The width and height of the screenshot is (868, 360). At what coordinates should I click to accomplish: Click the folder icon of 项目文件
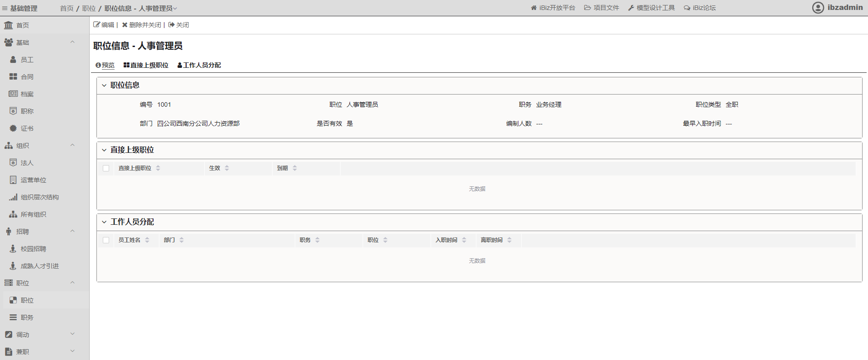click(x=587, y=8)
